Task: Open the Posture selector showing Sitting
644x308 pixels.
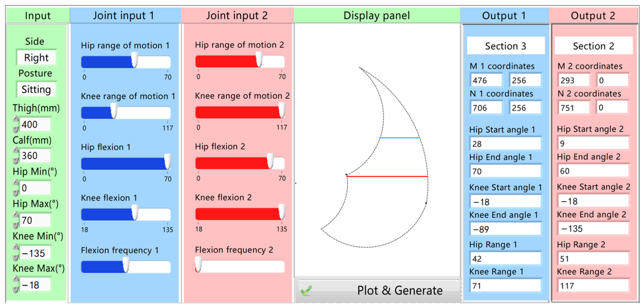Action: 36,89
